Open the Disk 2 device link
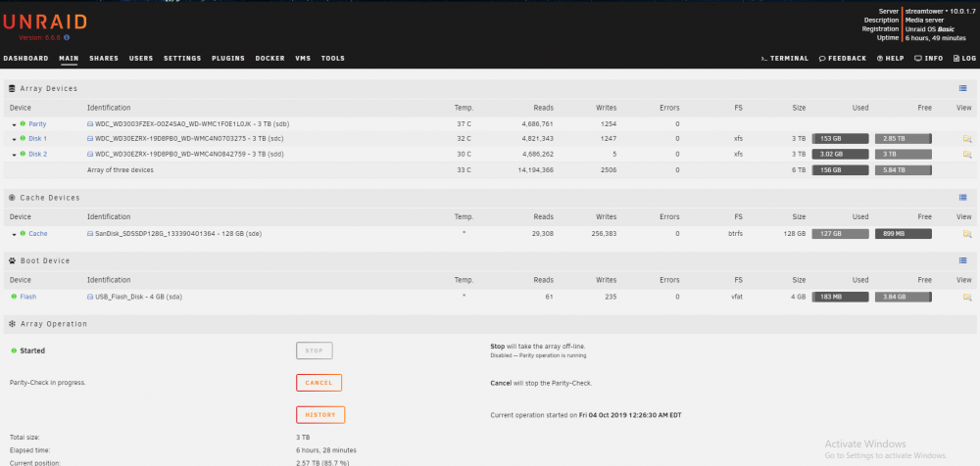Viewport: 980px width, 466px height. [x=37, y=154]
